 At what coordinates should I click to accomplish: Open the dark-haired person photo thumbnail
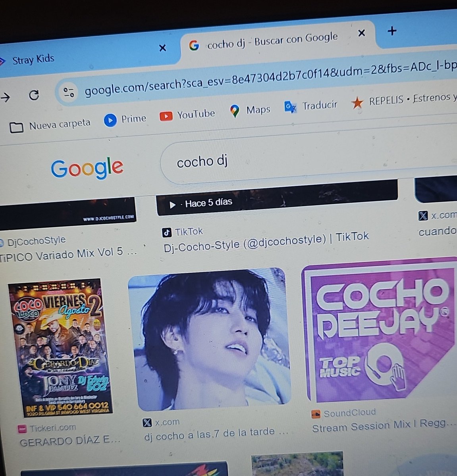[210, 340]
